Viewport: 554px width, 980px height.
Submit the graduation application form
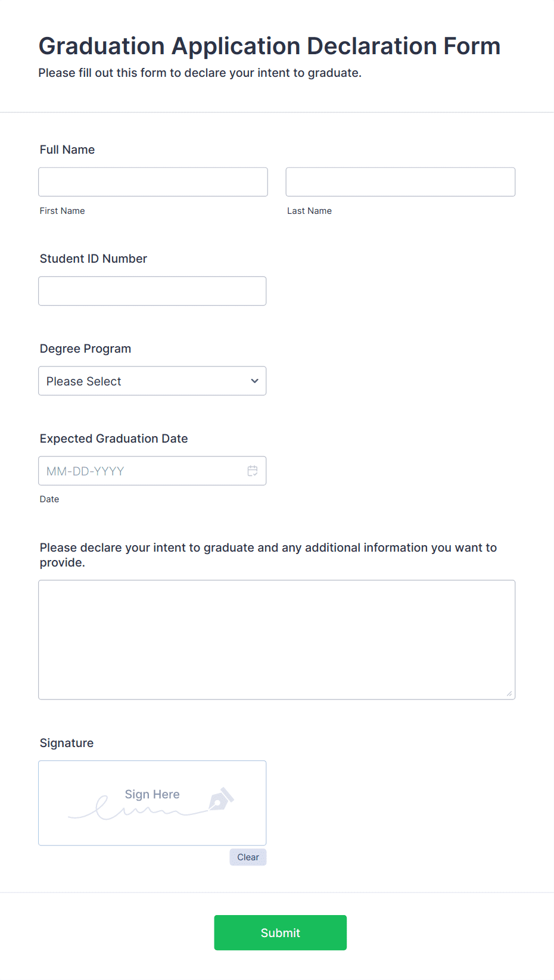(281, 933)
